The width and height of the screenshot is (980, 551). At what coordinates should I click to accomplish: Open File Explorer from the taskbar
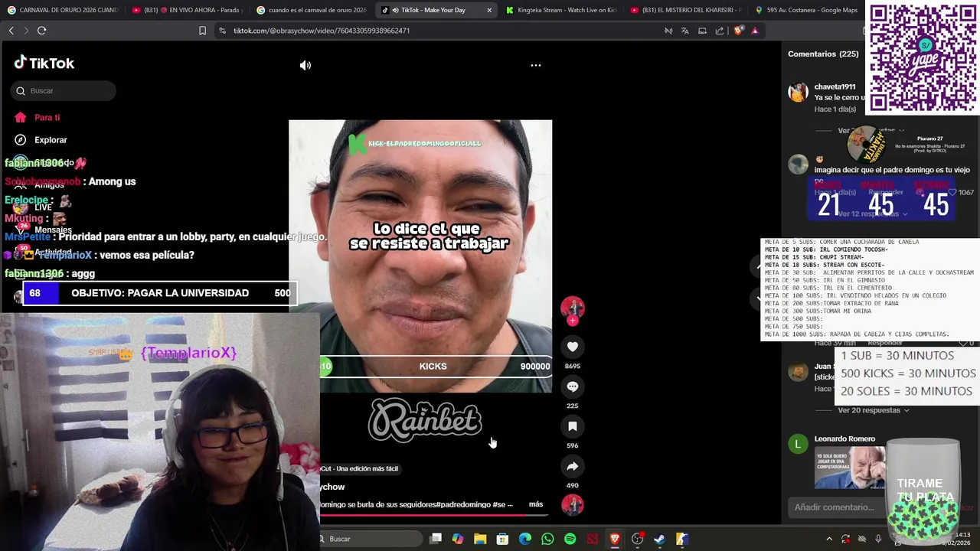coord(480,539)
